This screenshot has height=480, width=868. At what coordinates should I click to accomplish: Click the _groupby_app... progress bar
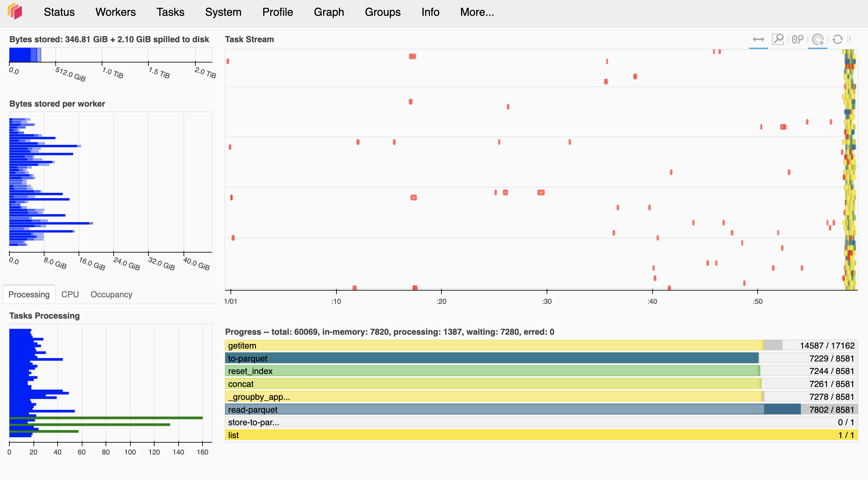[x=541, y=397]
